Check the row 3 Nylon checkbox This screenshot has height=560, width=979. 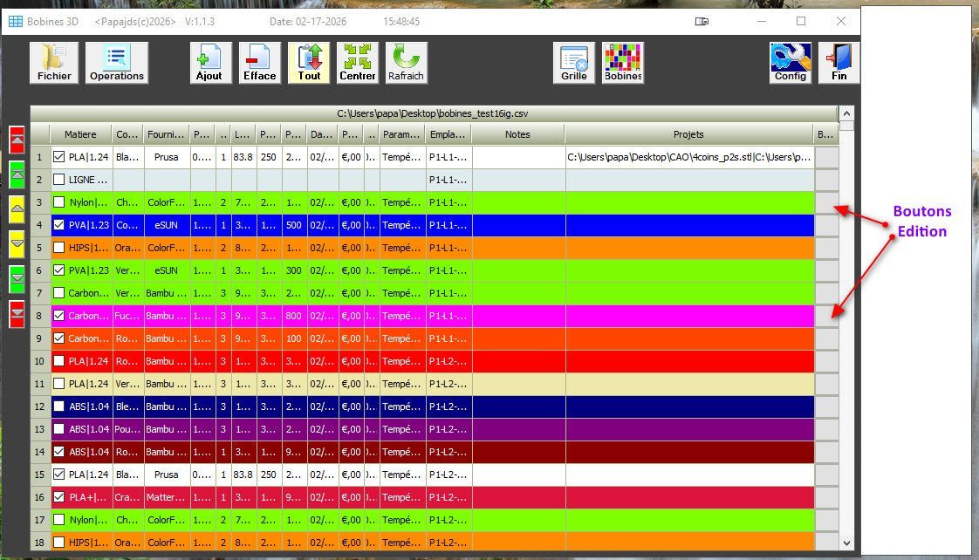58,202
